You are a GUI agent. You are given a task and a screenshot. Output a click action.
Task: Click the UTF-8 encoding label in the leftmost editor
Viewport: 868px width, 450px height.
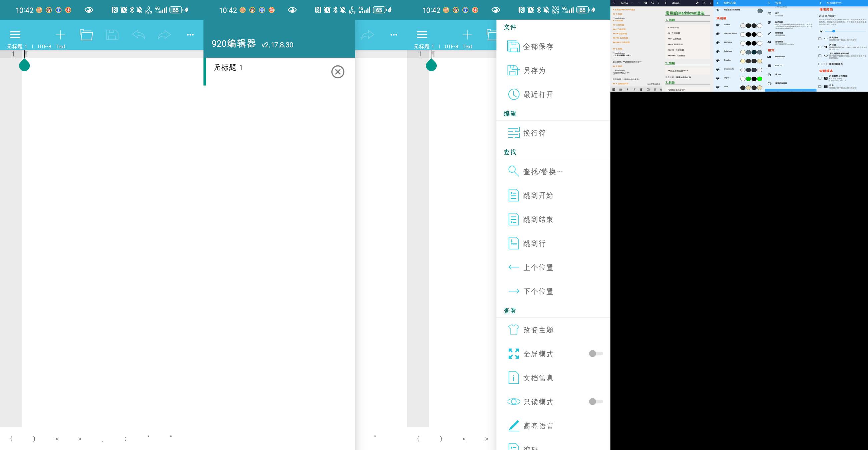(44, 46)
